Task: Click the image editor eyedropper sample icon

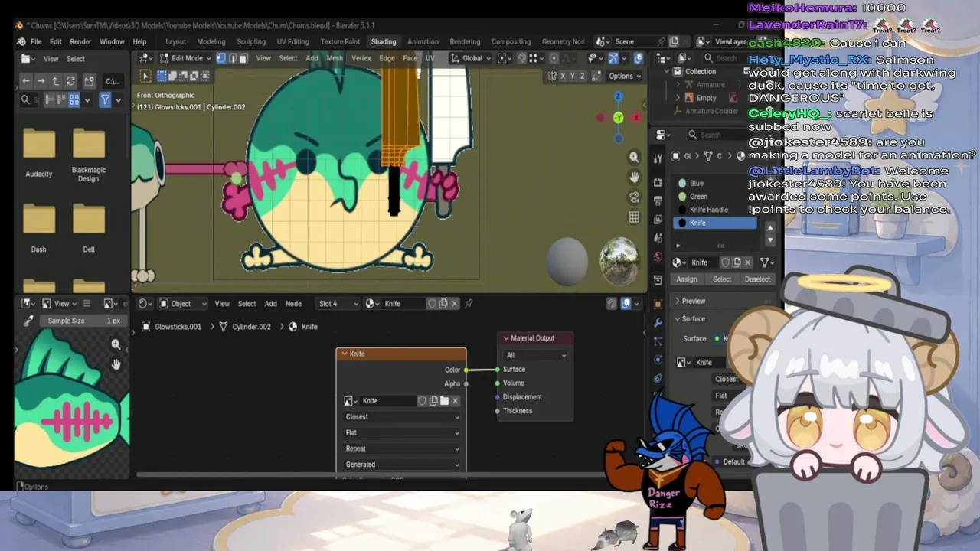Action: [x=28, y=321]
